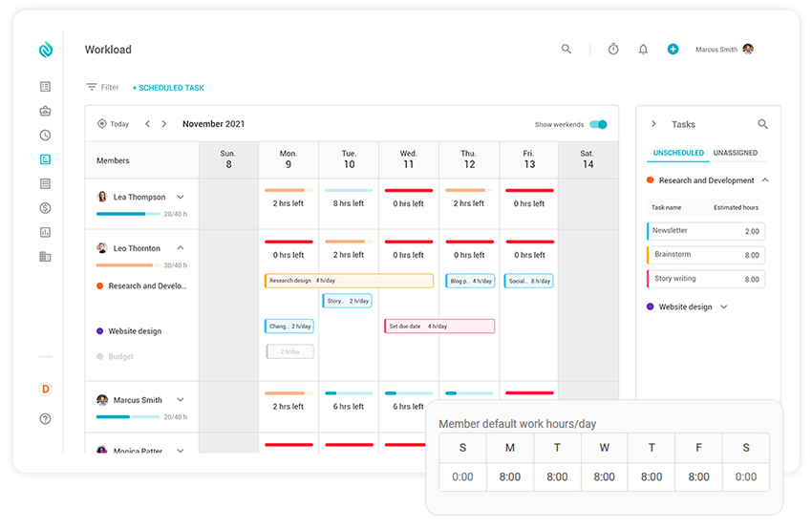Search tasks in the Tasks panel
Viewport: 812px width, 528px height.
coord(762,124)
